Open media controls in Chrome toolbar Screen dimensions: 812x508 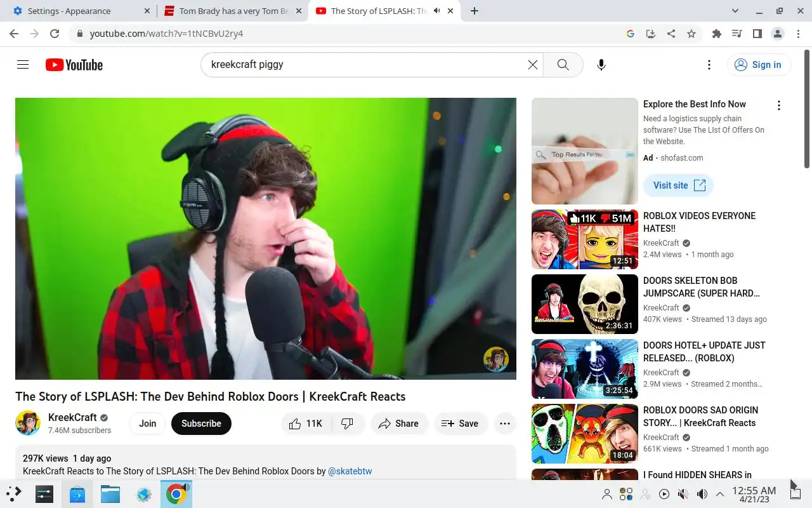pos(737,34)
